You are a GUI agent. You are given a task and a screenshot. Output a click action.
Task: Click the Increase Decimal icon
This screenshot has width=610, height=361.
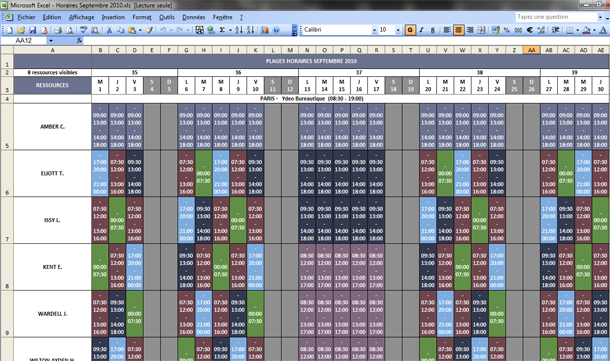coord(541,30)
